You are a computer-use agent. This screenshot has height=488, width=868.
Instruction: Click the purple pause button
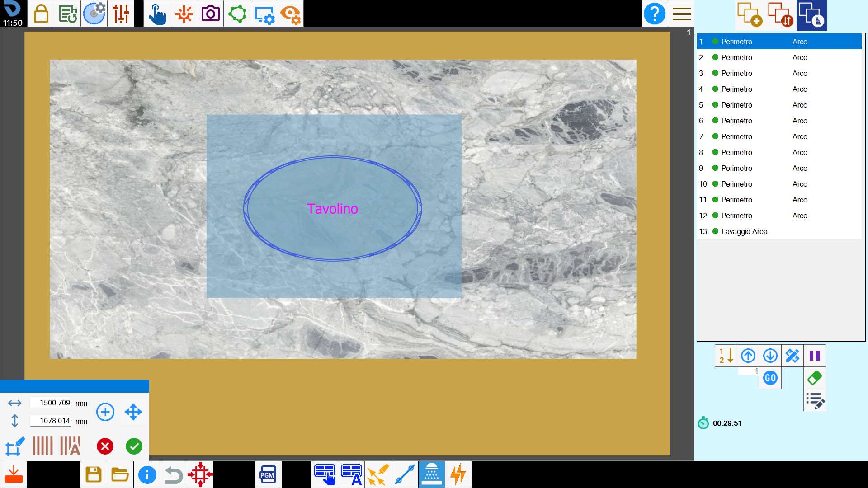coord(815,356)
